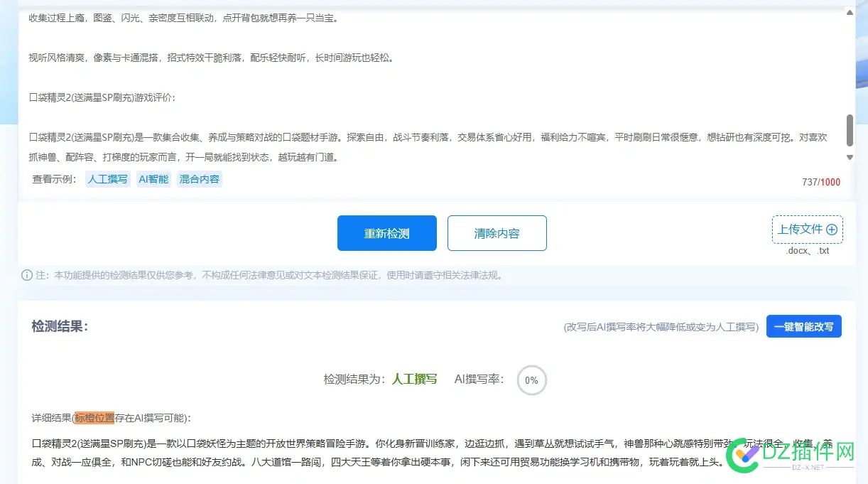Click the info icon before the disclaimer note

[x=26, y=275]
